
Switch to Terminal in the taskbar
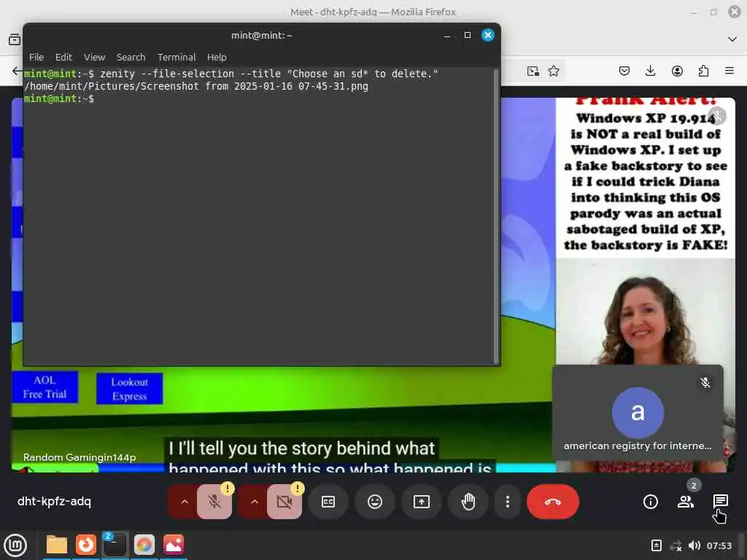[115, 545]
